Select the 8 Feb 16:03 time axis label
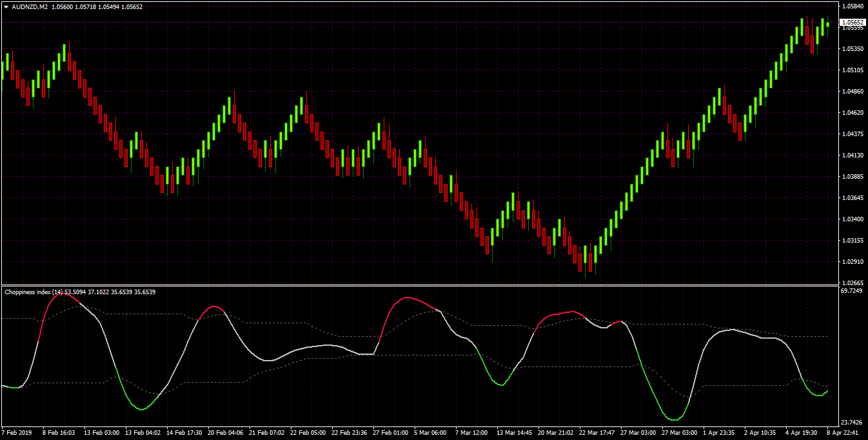The height and width of the screenshot is (440, 868). click(x=59, y=433)
